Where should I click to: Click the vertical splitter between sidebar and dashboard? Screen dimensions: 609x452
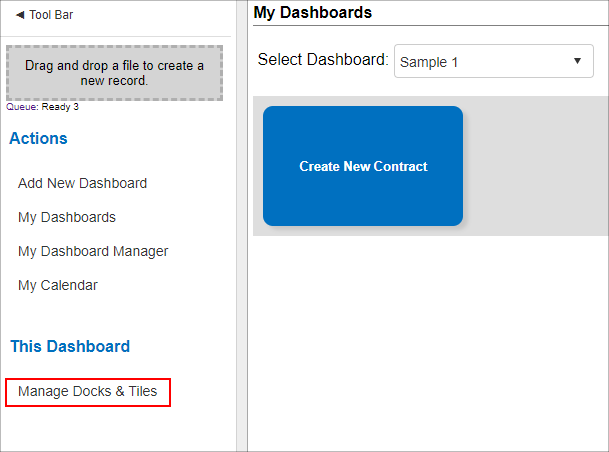242,226
